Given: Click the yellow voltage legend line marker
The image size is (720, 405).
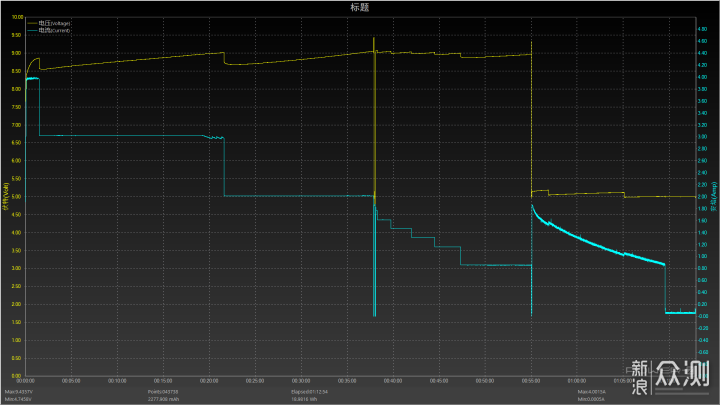Looking at the screenshot, I should tap(32, 22).
